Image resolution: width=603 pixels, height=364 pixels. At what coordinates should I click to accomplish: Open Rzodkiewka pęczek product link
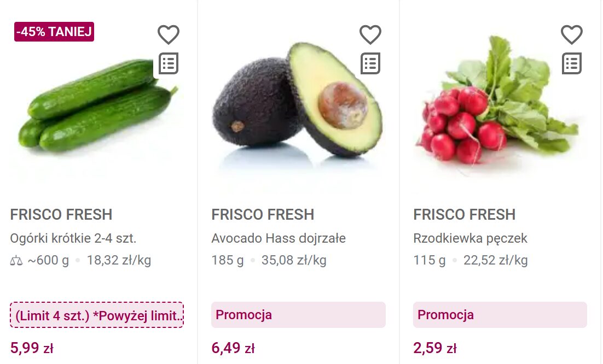470,238
